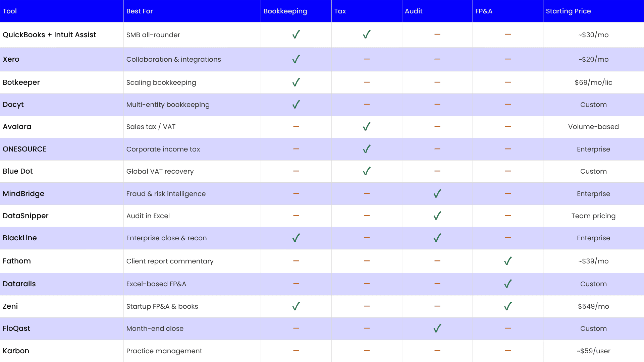This screenshot has height=362, width=644.
Task: Select the ONESOURCE tool name
Action: coord(24,149)
